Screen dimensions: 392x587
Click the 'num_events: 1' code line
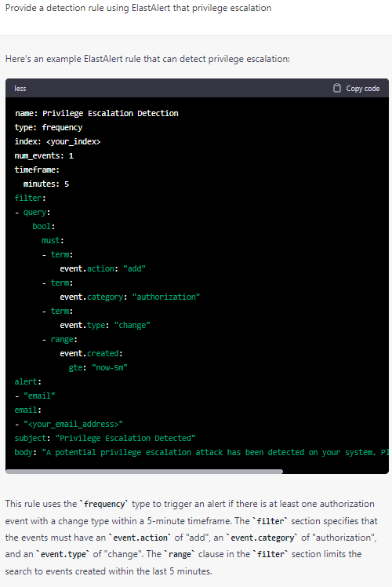(44, 155)
